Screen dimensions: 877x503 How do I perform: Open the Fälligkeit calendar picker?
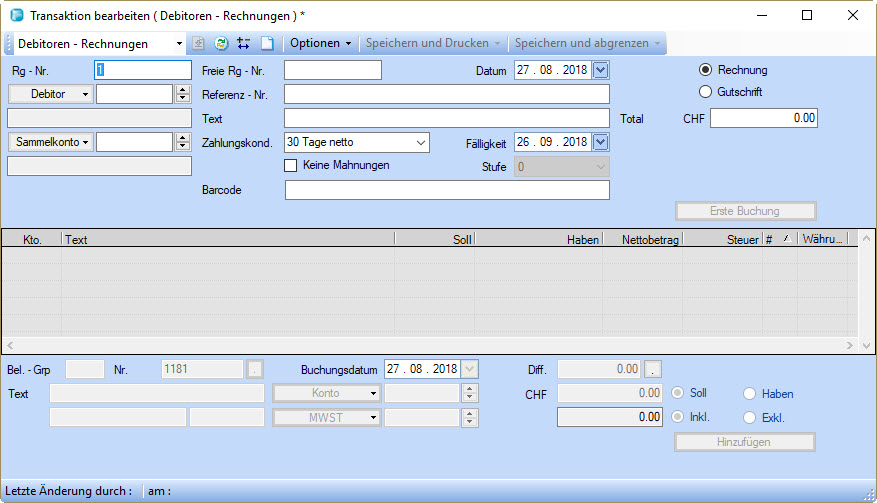click(600, 142)
